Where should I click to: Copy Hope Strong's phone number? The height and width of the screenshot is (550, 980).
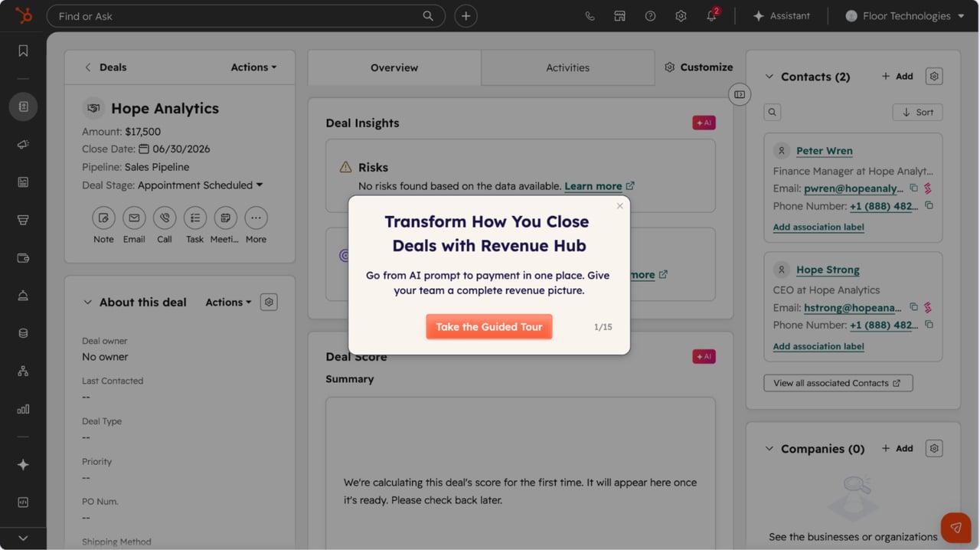pos(929,325)
